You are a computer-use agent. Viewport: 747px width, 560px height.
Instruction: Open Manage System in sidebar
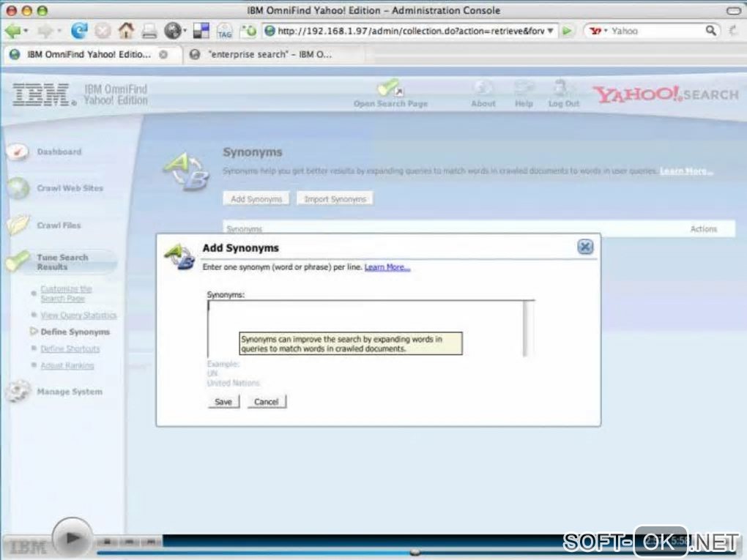click(70, 392)
